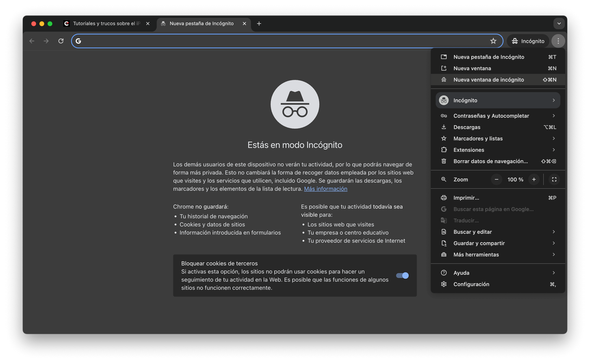590x364 pixels.
Task: Click the magnifying glass Zoom icon
Action: click(x=444, y=179)
